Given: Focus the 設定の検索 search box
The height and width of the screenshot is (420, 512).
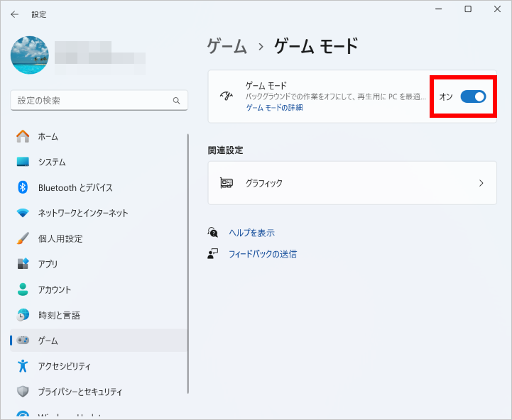Looking at the screenshot, I should click(x=99, y=100).
